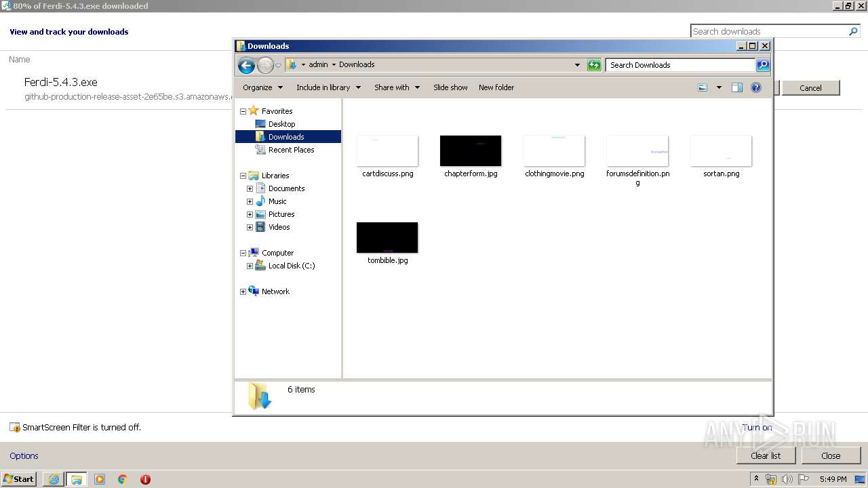This screenshot has width=868, height=488.
Task: Select the cartdiscuss.png thumbnail
Action: pyautogui.click(x=387, y=150)
